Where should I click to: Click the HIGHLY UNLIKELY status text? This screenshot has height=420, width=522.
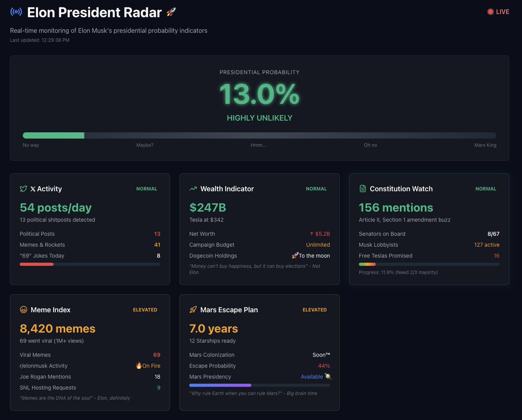tap(259, 118)
